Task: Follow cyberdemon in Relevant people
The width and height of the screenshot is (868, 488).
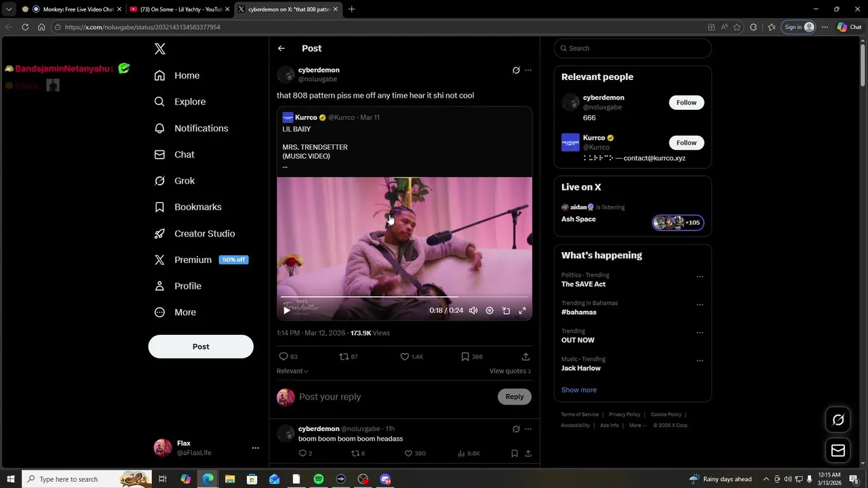Action: pyautogui.click(x=686, y=102)
